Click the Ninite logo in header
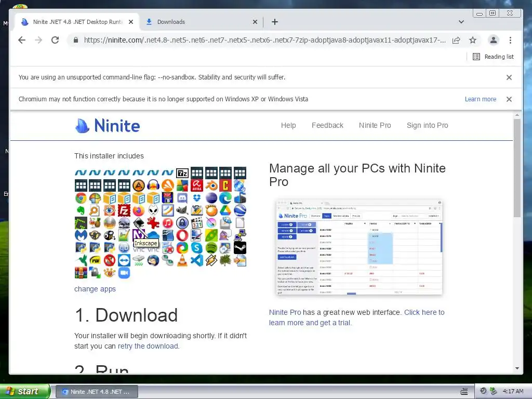Viewport: 532px width, 399px height. 107,126
